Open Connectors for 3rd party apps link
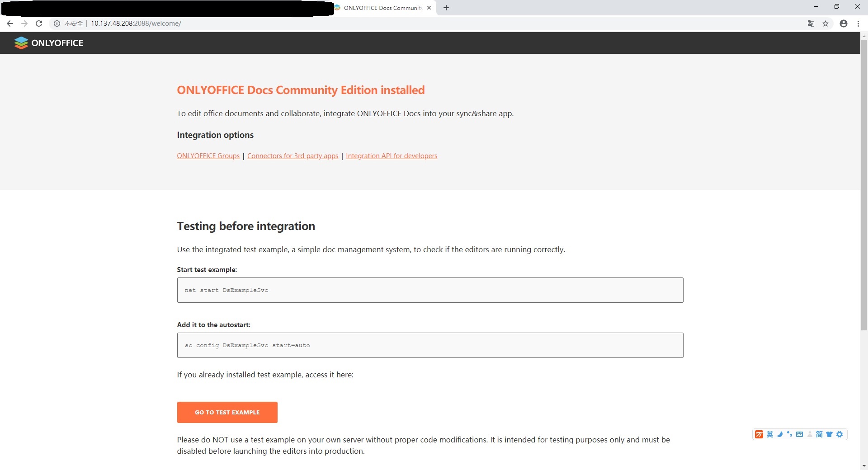 pos(292,156)
